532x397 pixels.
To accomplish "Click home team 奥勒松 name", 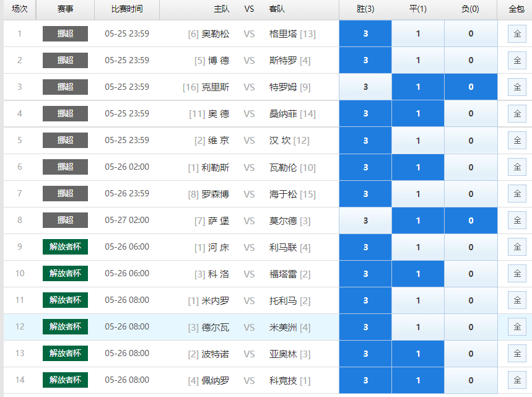I will 216,34.
